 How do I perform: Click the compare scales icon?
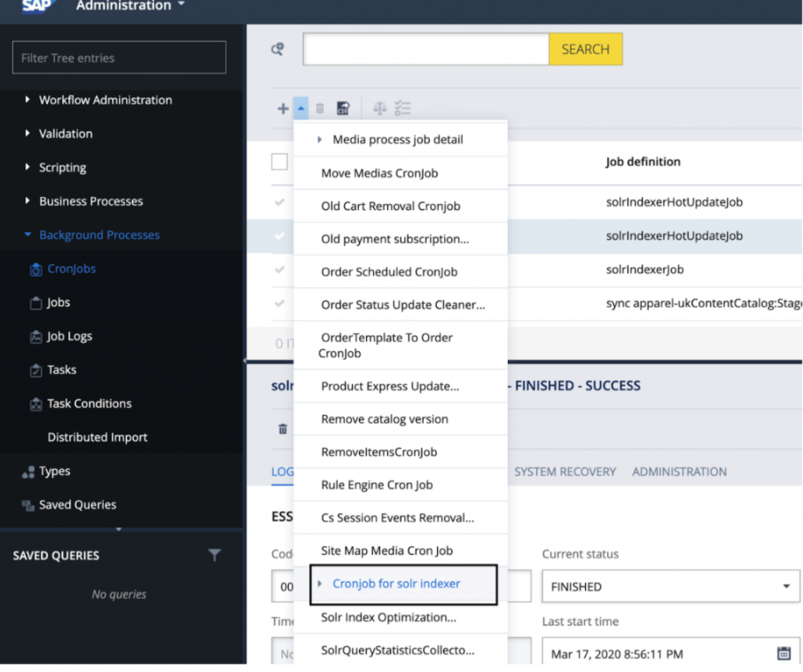(x=379, y=108)
